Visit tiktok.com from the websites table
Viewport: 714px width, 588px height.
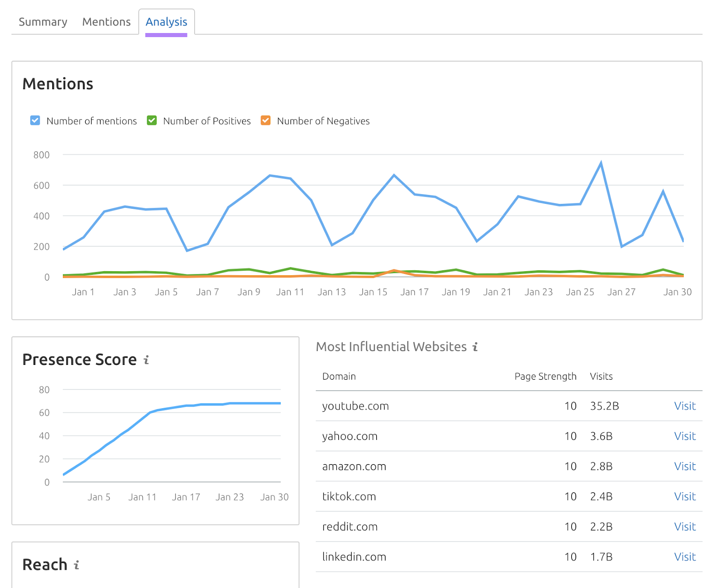685,497
